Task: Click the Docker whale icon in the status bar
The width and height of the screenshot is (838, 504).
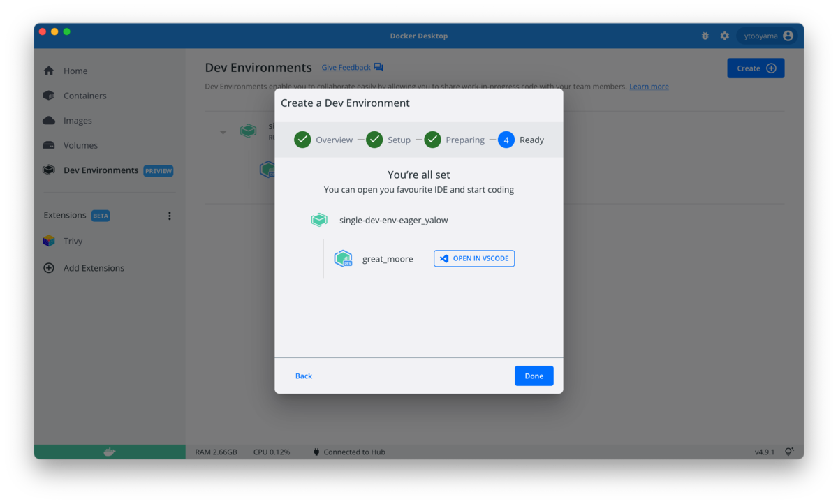Action: pyautogui.click(x=110, y=452)
